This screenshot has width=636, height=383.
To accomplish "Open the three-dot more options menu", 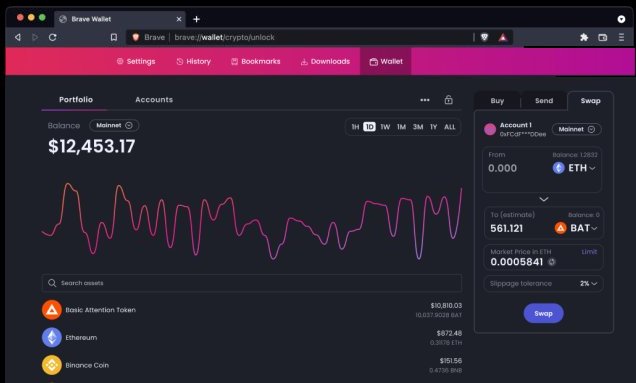I will [x=425, y=100].
